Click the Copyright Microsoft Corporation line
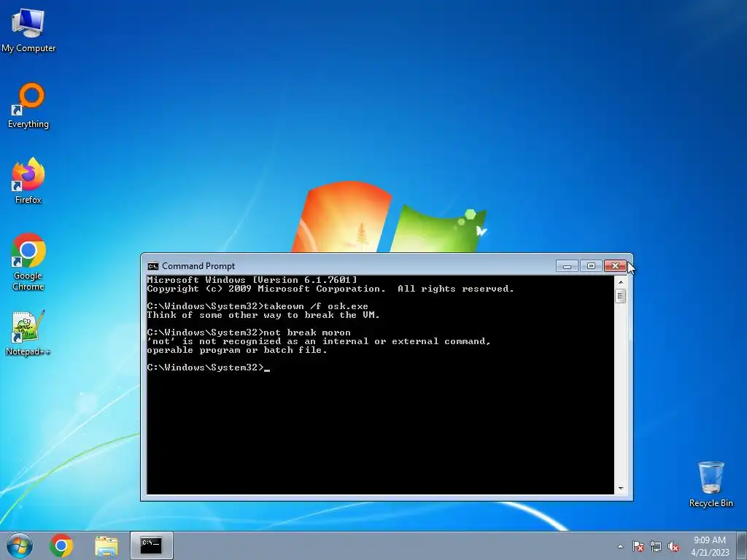 pos(330,289)
